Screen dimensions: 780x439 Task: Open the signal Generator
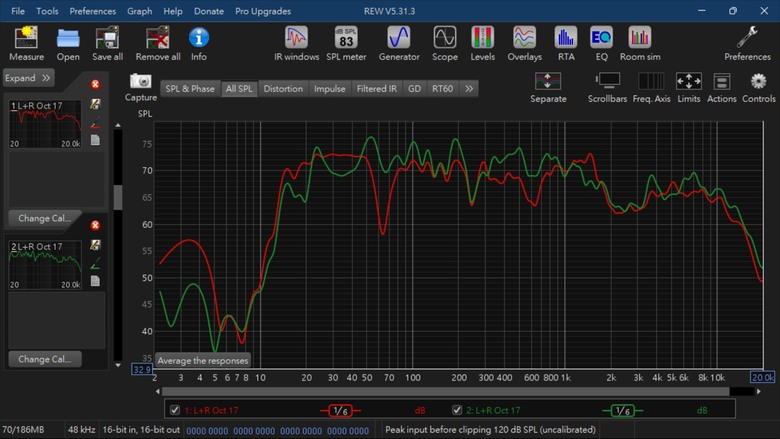(399, 38)
